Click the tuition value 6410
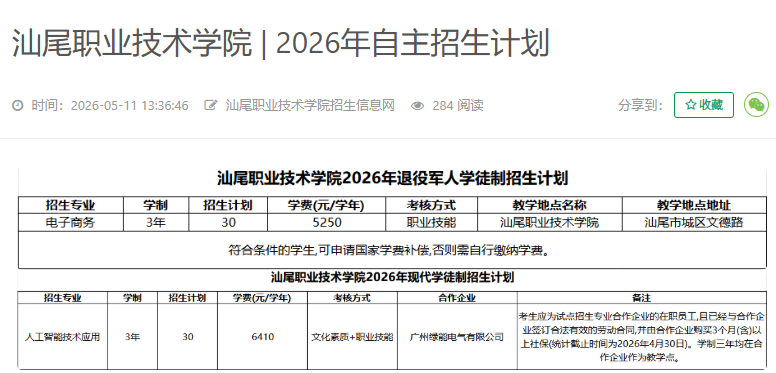The image size is (776, 373). [262, 337]
